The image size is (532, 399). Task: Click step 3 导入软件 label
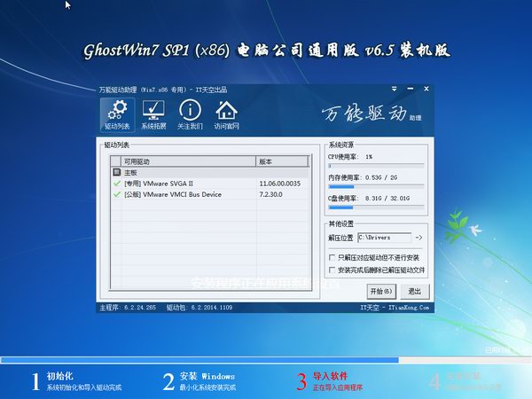pos(330,376)
